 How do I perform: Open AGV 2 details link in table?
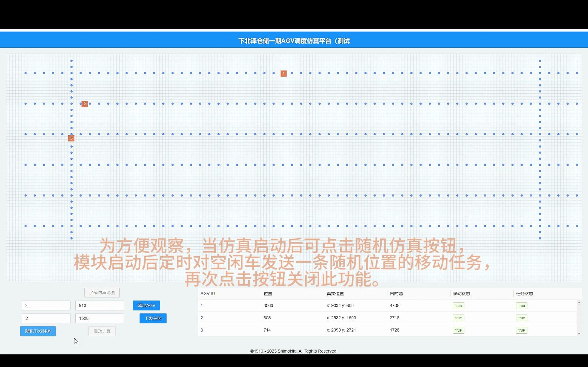click(x=202, y=318)
